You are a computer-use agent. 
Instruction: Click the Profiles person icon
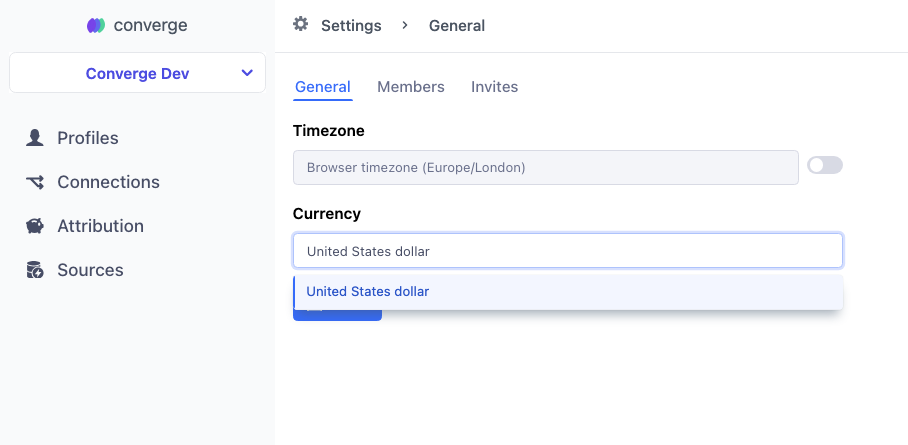pyautogui.click(x=35, y=138)
